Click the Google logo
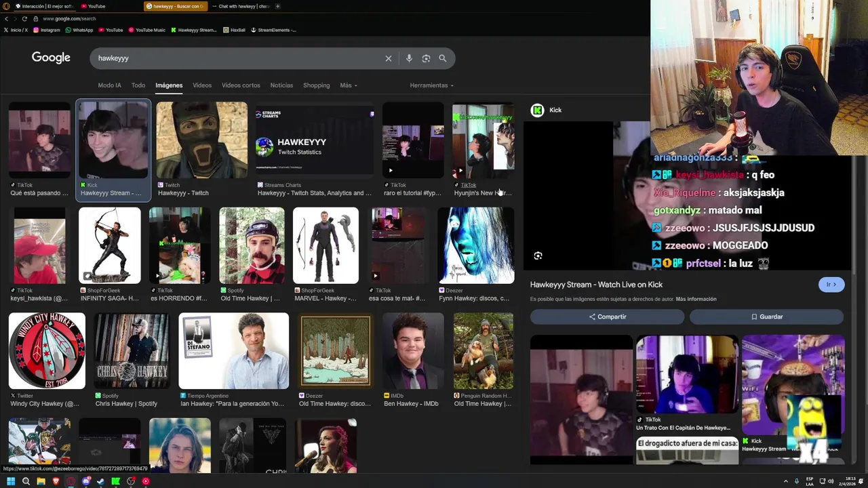Viewport: 868px width, 488px height. click(51, 58)
